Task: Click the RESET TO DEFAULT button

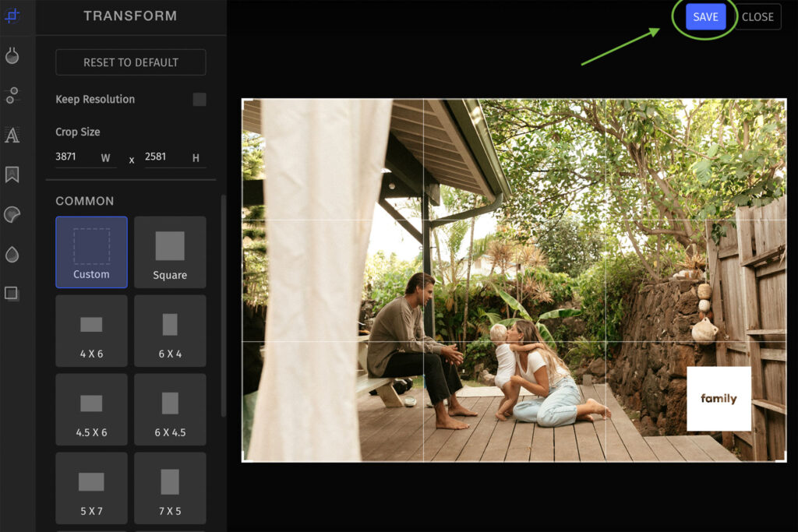Action: click(130, 62)
